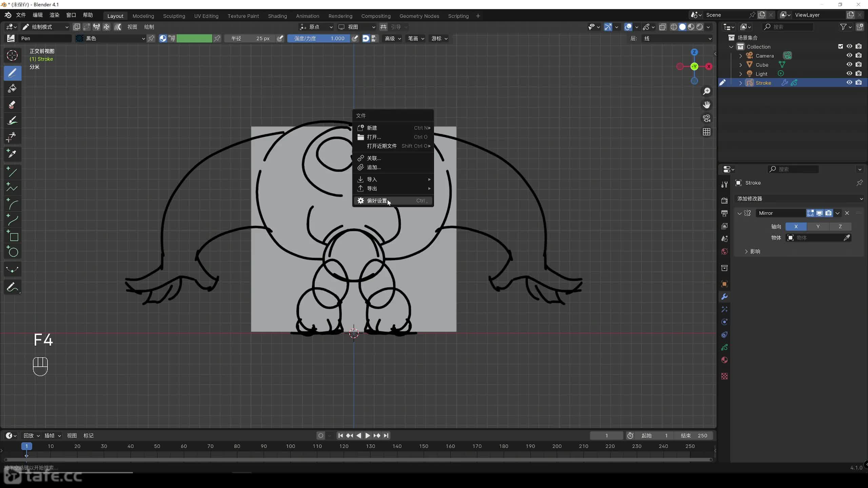
Task: Click the green vertex color swatch
Action: [194, 38]
